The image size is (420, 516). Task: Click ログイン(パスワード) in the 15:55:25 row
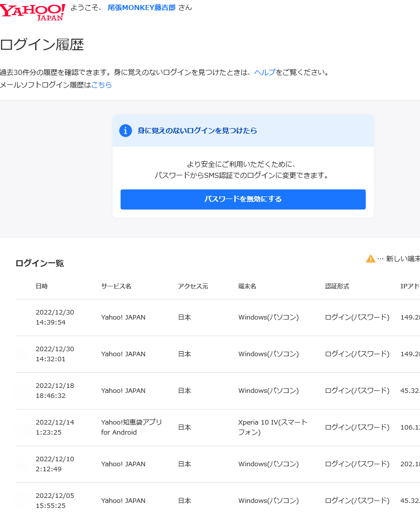357,500
